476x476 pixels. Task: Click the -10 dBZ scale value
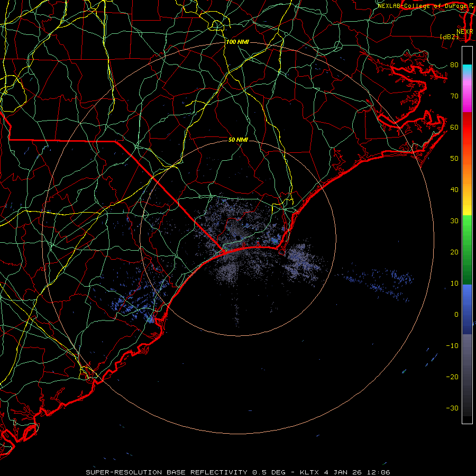click(452, 345)
